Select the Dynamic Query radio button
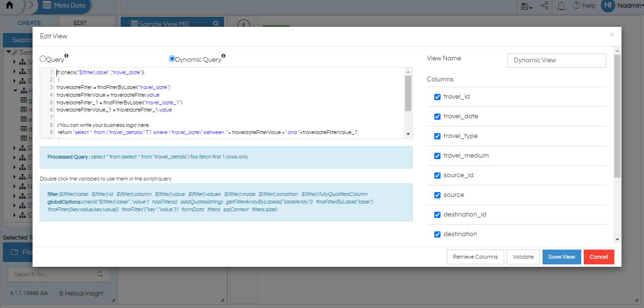644x308 pixels. (172, 59)
